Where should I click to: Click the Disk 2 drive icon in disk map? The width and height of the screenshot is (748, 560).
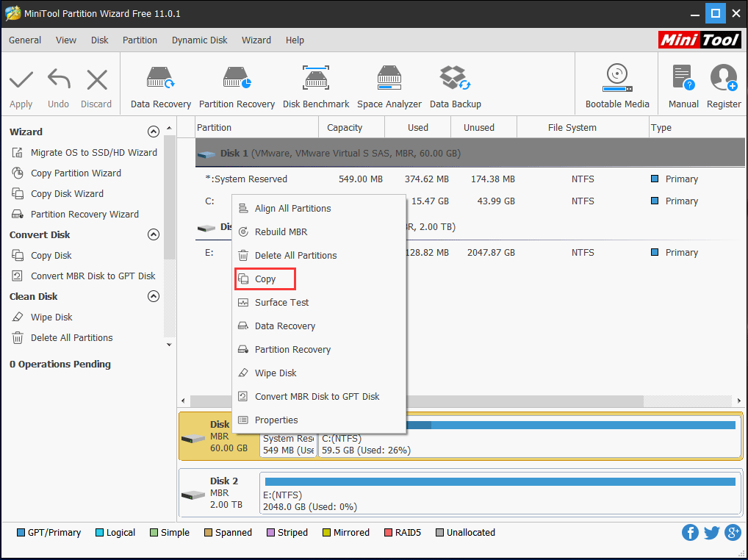point(193,495)
